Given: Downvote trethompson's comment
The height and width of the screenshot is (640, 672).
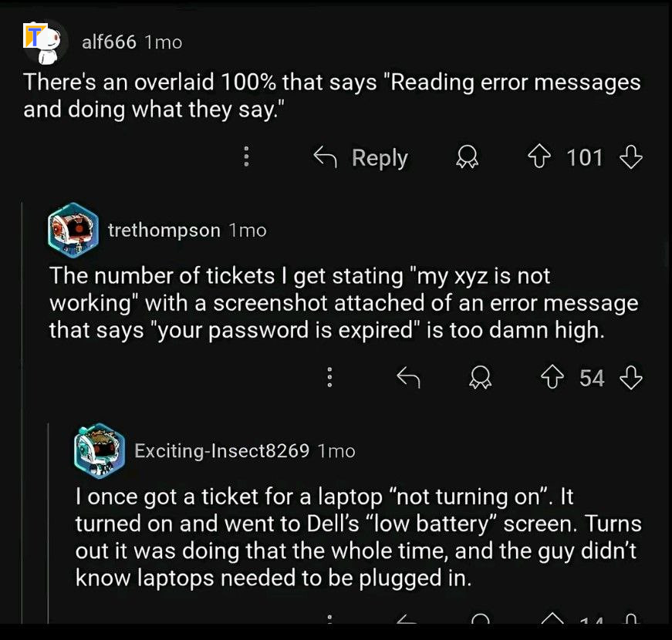Looking at the screenshot, I should (x=631, y=378).
